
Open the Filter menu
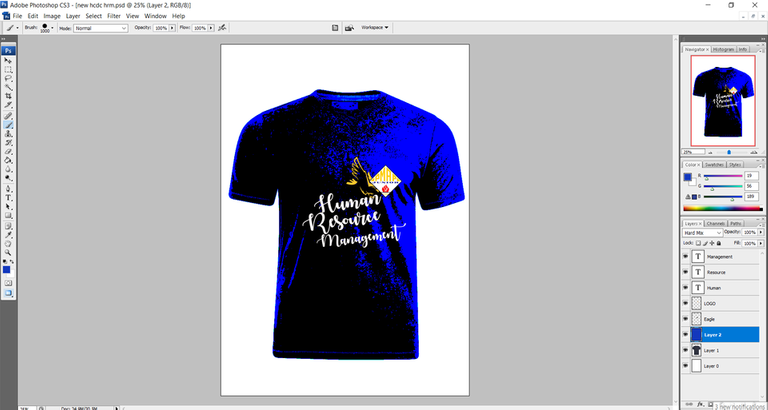point(114,16)
